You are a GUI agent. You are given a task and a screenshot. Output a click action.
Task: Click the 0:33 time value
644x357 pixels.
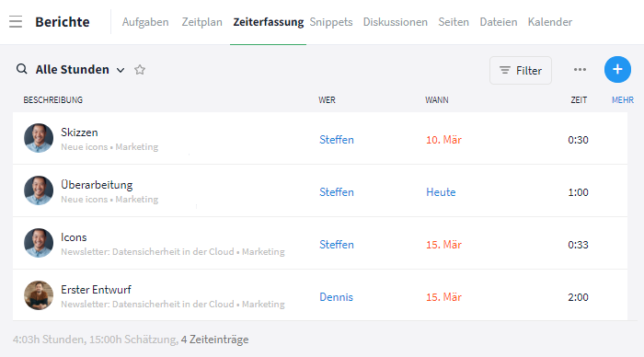pos(578,245)
